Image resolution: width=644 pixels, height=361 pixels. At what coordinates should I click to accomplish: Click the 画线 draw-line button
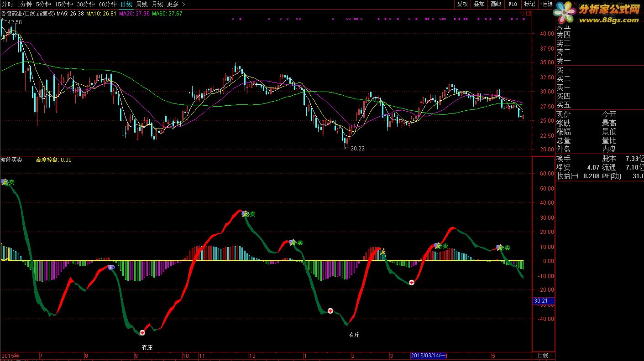pos(496,4)
